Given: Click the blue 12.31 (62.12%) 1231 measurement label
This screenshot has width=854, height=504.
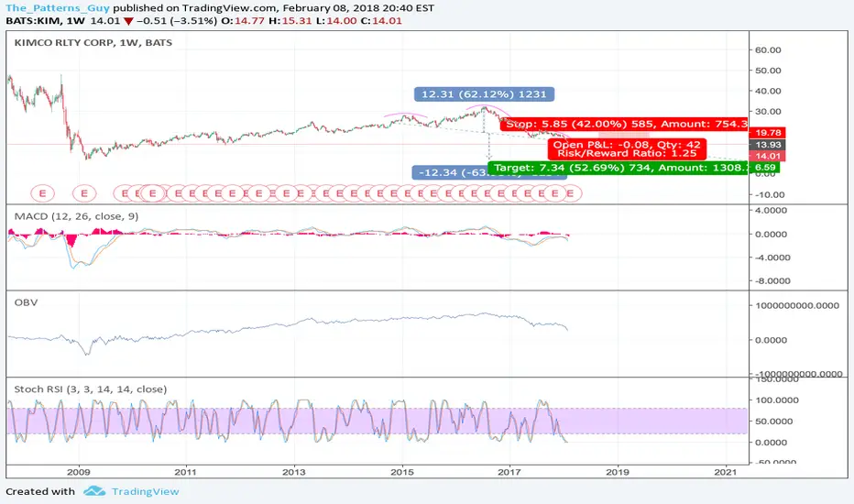Looking at the screenshot, I should tap(484, 94).
